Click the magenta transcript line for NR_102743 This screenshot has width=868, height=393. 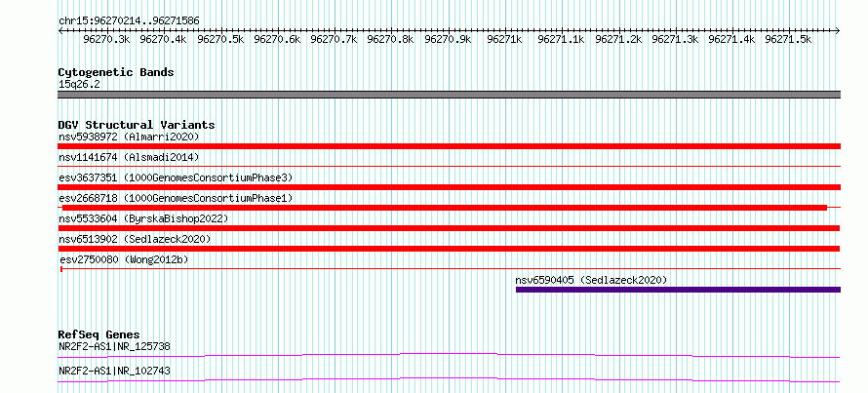pyautogui.click(x=449, y=379)
